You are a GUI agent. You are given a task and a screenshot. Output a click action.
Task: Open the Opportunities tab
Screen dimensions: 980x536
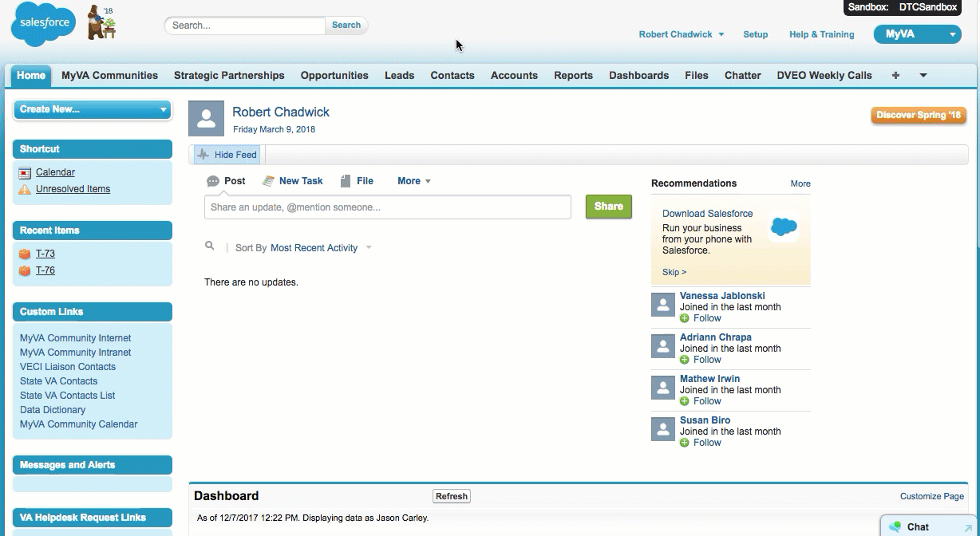tap(334, 76)
